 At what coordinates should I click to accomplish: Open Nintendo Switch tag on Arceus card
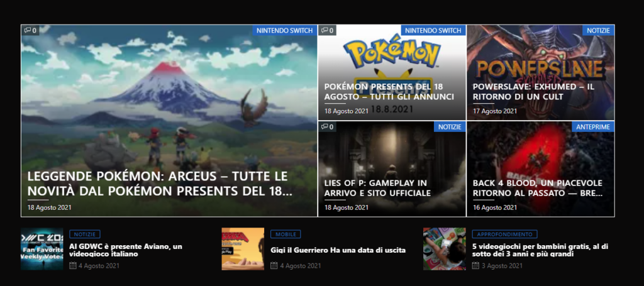[285, 30]
